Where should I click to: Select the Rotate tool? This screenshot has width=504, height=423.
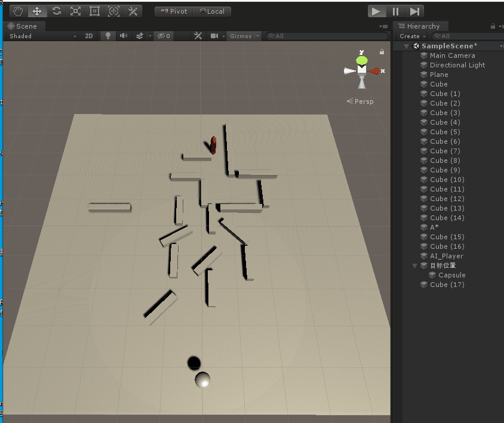pos(56,11)
